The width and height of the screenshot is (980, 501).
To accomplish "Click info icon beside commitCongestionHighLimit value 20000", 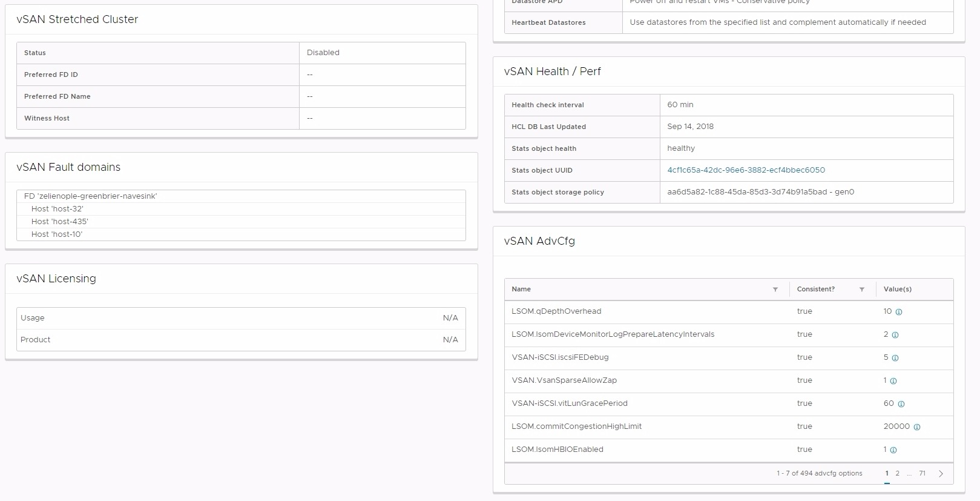I will [x=917, y=427].
